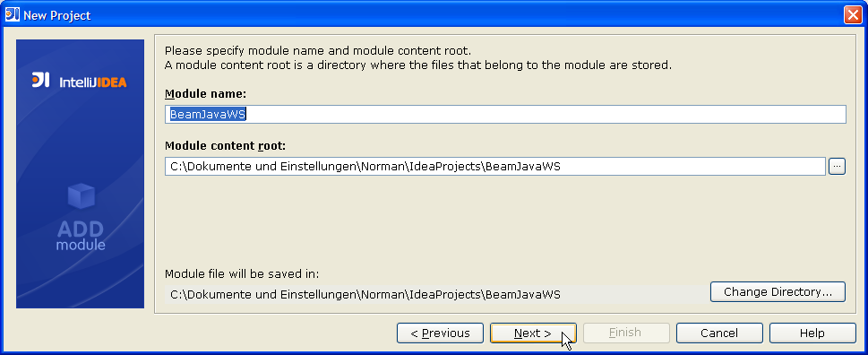The width and height of the screenshot is (868, 355).
Task: Go back with the Previous button
Action: point(440,333)
